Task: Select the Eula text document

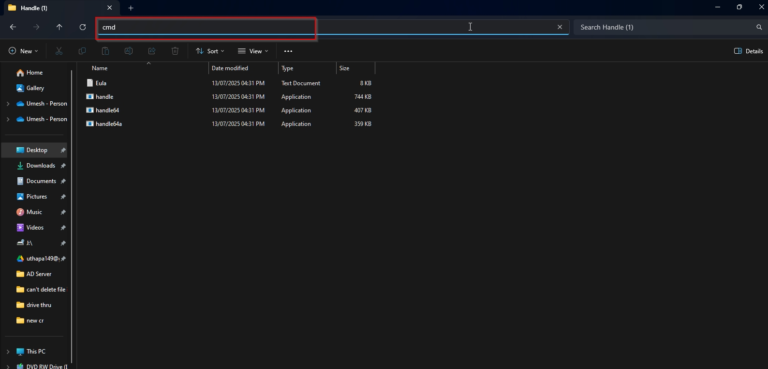Action: tap(100, 83)
